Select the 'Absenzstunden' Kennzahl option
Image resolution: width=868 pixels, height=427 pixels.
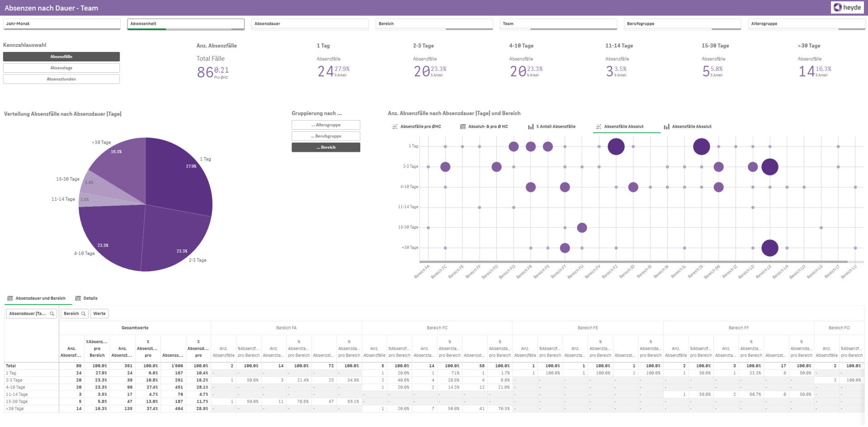pos(61,79)
